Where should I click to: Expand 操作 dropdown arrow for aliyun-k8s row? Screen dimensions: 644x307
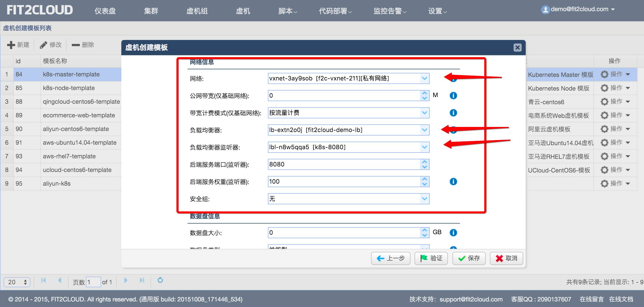(628, 184)
